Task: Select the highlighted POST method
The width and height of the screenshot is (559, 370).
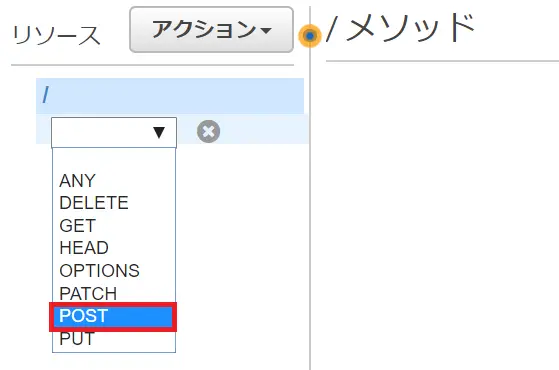Action: [113, 316]
